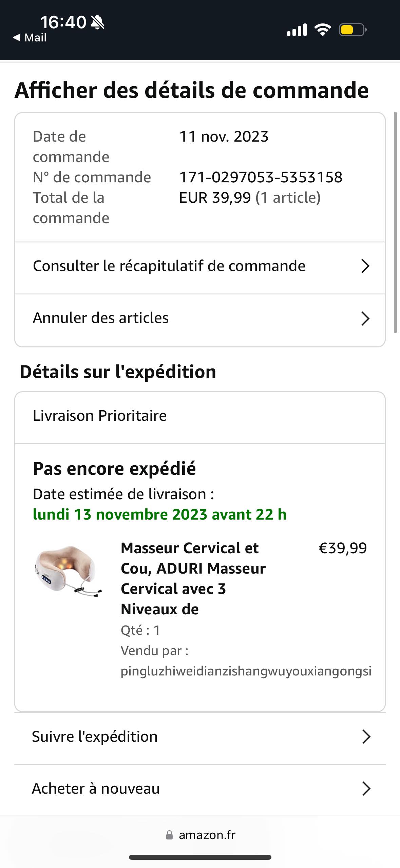Open chevron next to Annuler des articles
This screenshot has width=400, height=868.
tap(365, 318)
